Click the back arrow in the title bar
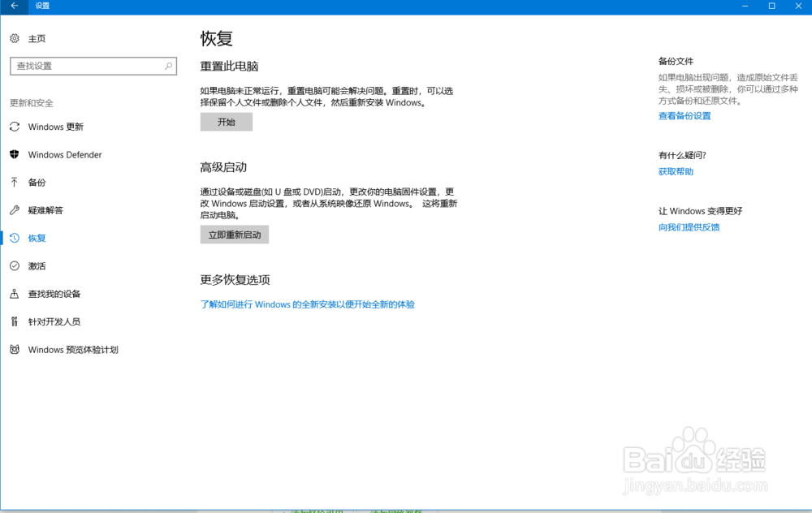812x513 pixels. [15, 6]
